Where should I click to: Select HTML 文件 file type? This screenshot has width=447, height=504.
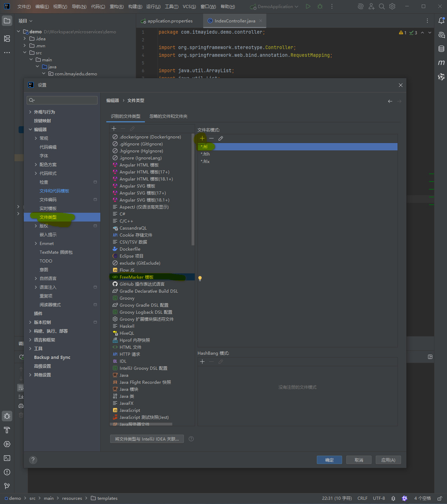(x=152, y=347)
